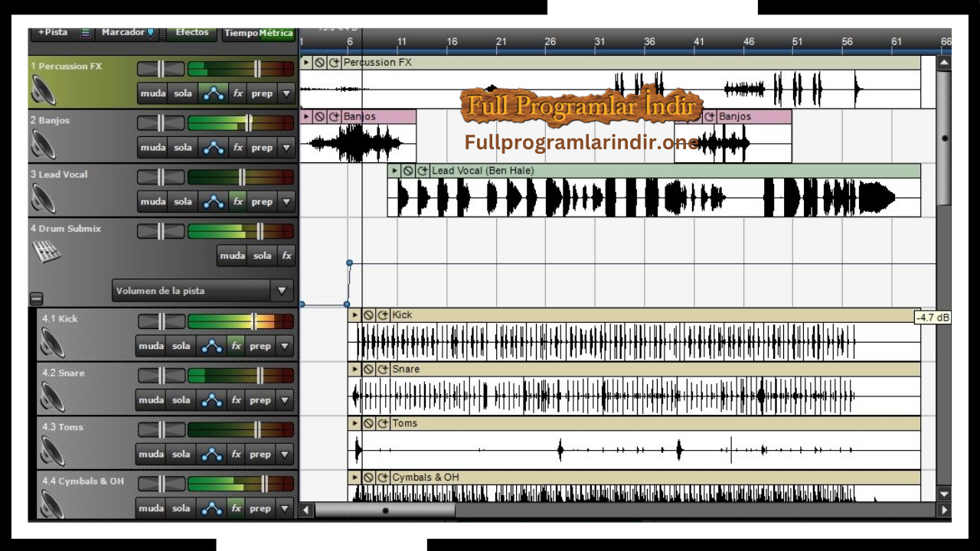Mute the Percussion FX track

[x=153, y=93]
